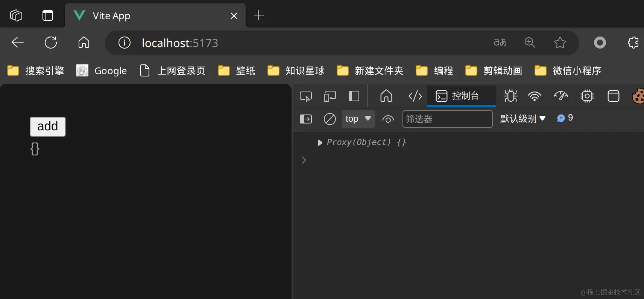
Task: Click the 筛选器 filter input
Action: coord(448,119)
